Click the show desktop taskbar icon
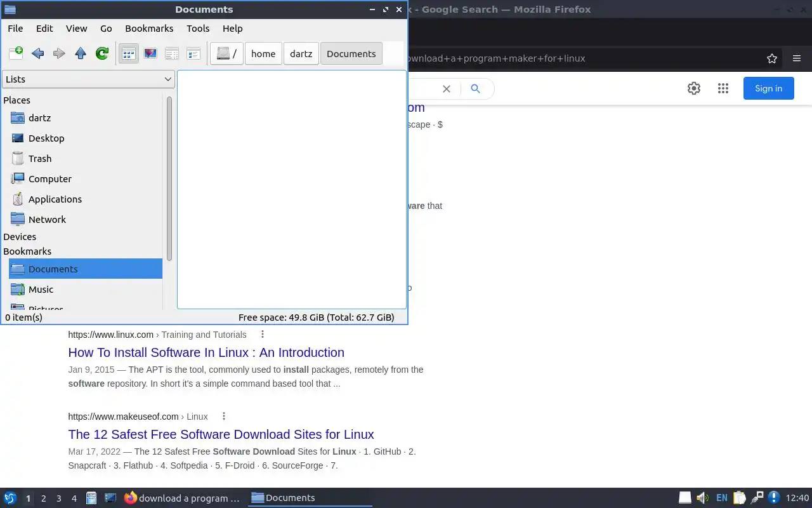 click(x=110, y=498)
